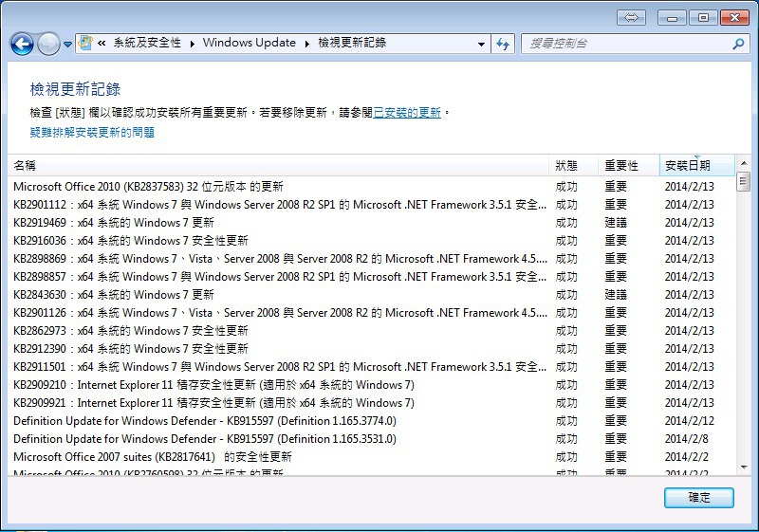Open recent pages dropdown beside Forward arrow
The width and height of the screenshot is (759, 532).
[67, 45]
